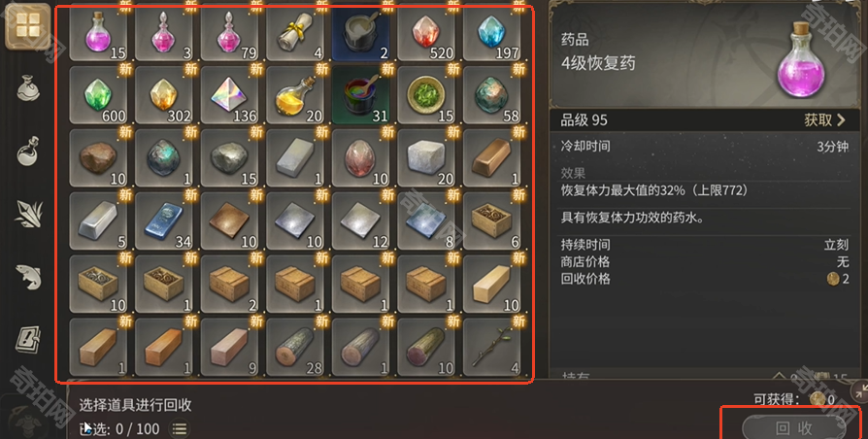The width and height of the screenshot is (868, 439).
Task: Select the green herb bowl with 15
Action: tap(426, 95)
